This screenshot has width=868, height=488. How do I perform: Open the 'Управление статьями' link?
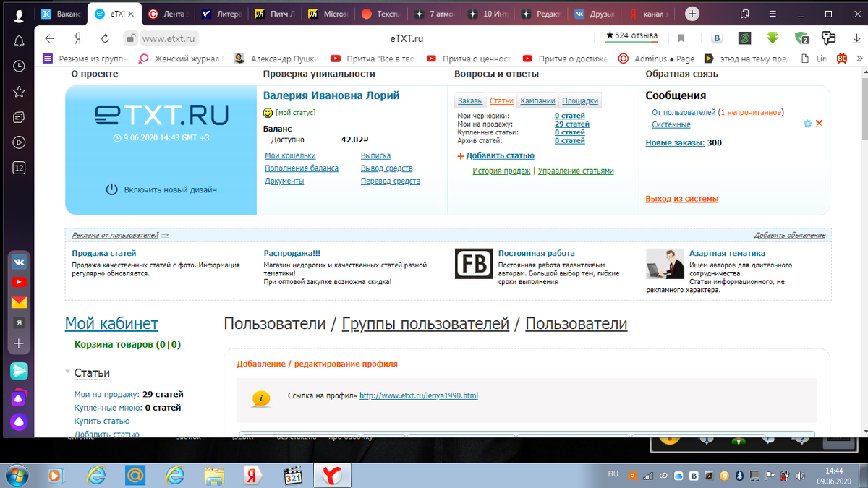click(x=576, y=171)
